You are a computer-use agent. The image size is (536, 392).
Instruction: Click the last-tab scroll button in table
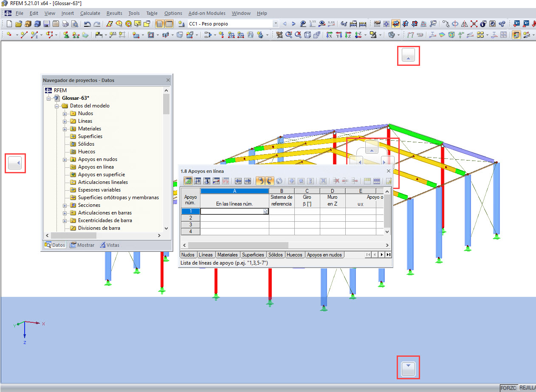pyautogui.click(x=388, y=255)
